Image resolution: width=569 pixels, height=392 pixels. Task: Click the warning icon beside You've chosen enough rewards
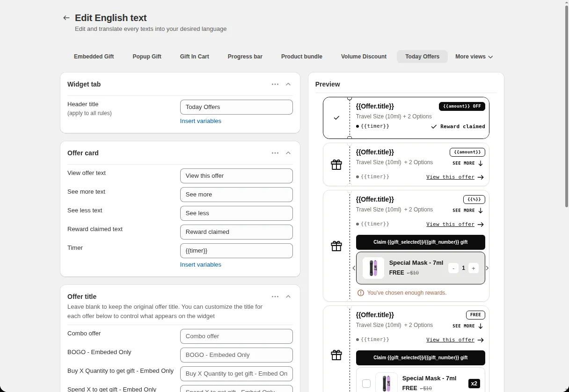(361, 293)
